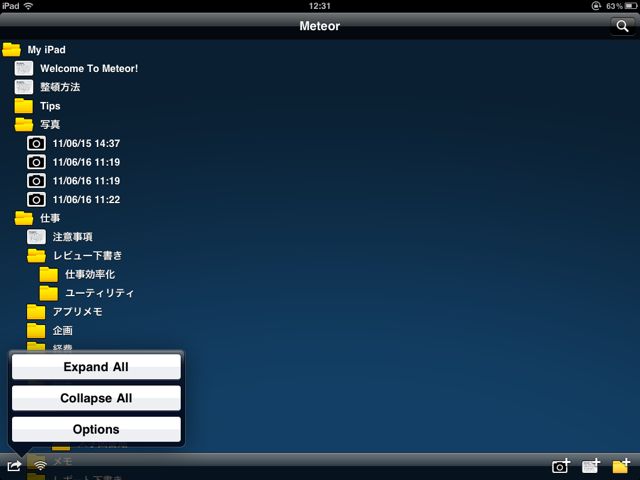
Task: Tap the note icon beside Welcome To Meteor!
Action: [x=24, y=68]
